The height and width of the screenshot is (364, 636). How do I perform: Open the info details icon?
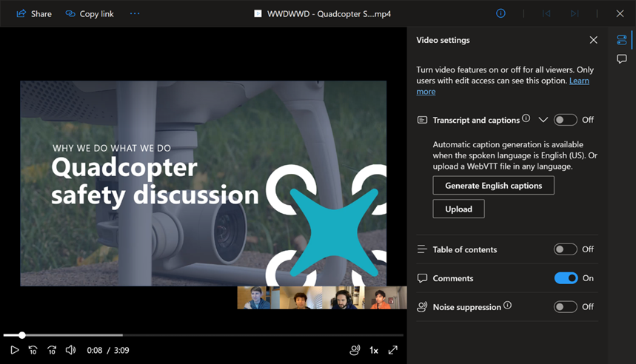(501, 13)
